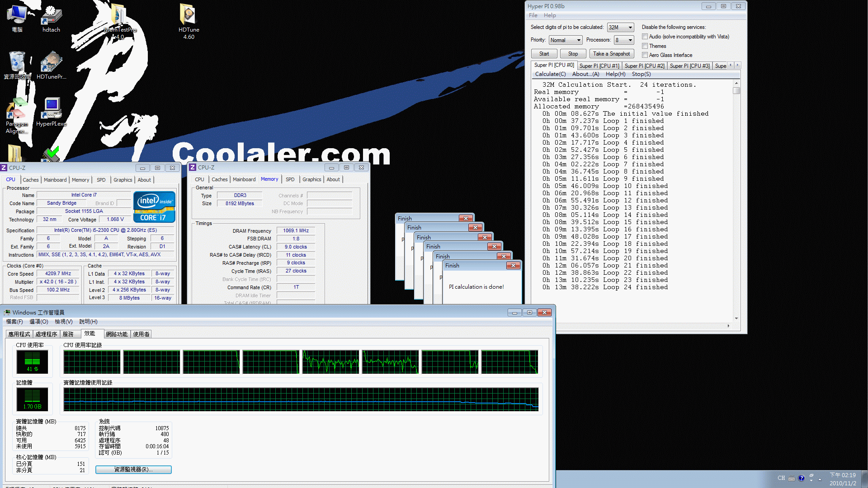Open the Help menu in Hyper PI

pos(550,15)
